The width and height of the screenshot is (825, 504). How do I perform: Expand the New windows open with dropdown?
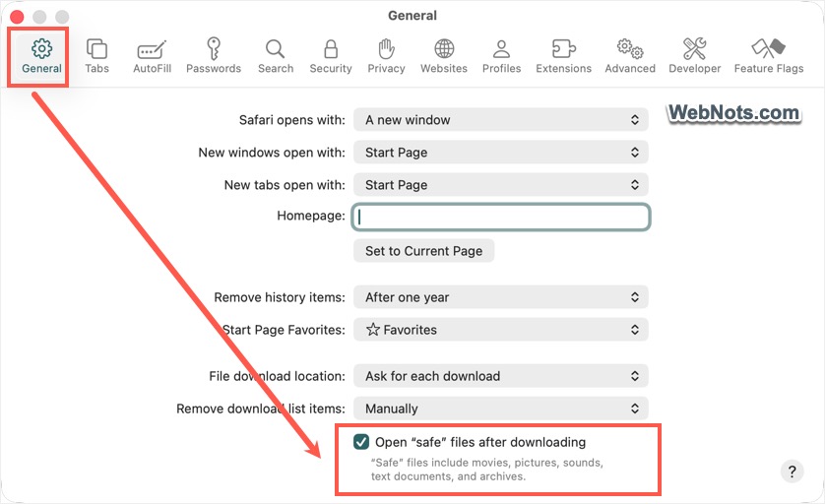[x=501, y=153]
